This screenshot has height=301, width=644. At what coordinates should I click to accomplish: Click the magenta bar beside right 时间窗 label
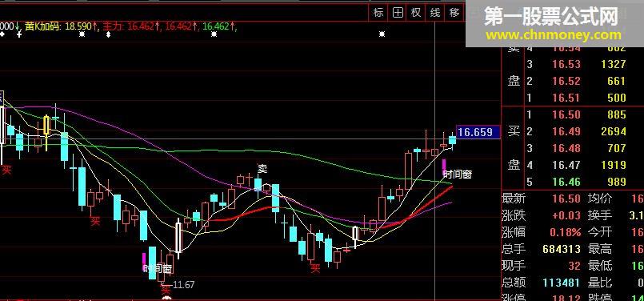pos(443,167)
